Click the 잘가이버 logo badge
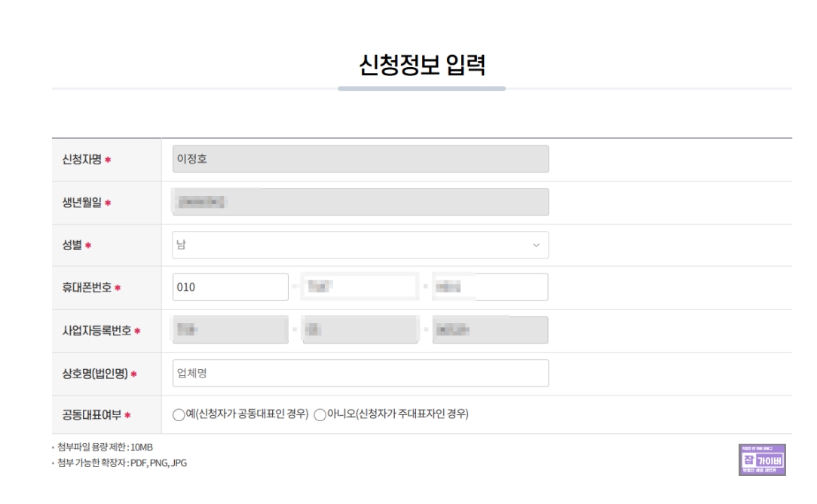The height and width of the screenshot is (504, 817). (x=762, y=460)
